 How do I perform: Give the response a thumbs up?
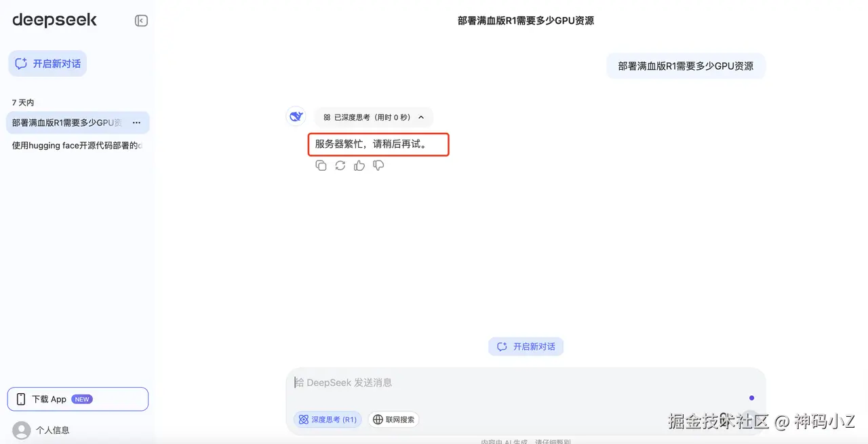[x=359, y=165]
